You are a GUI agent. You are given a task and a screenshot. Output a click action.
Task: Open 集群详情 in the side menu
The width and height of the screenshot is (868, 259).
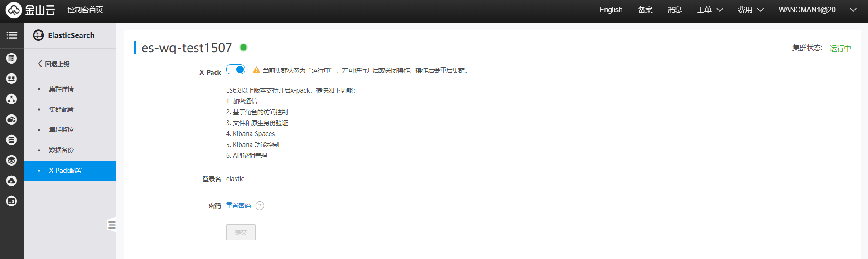(x=62, y=89)
